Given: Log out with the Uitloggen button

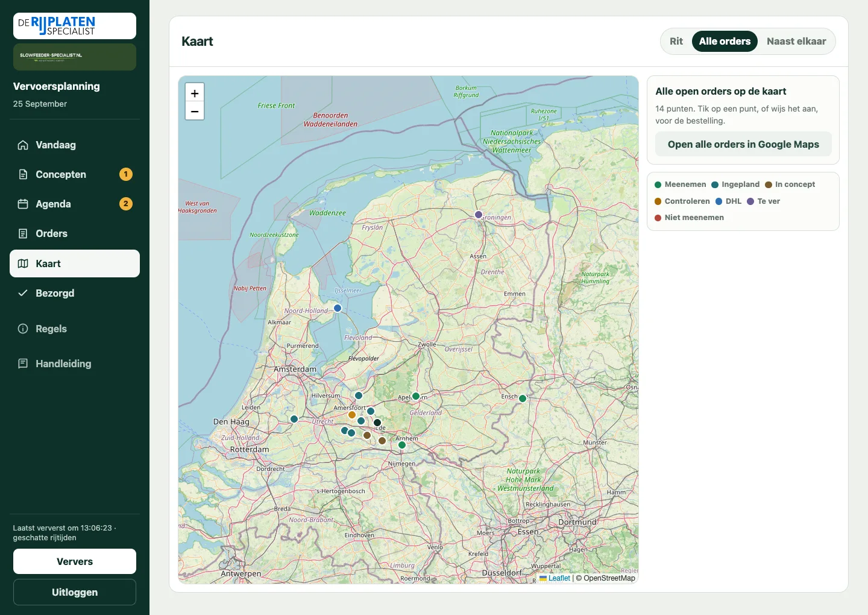Looking at the screenshot, I should pos(75,592).
